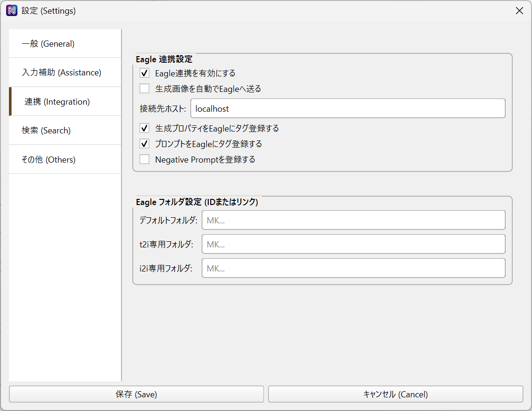Click the Eagle 連携設定 group heading
The height and width of the screenshot is (411, 532).
tap(164, 59)
